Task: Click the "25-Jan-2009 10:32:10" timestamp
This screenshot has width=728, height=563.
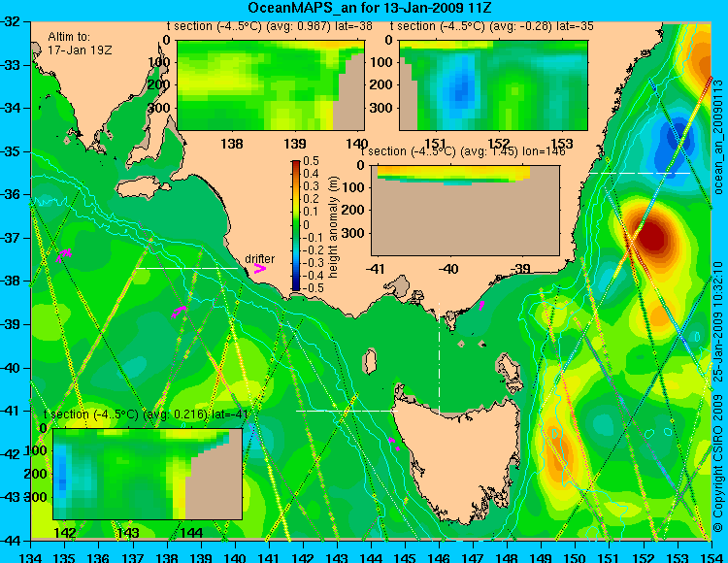Action: (x=718, y=320)
